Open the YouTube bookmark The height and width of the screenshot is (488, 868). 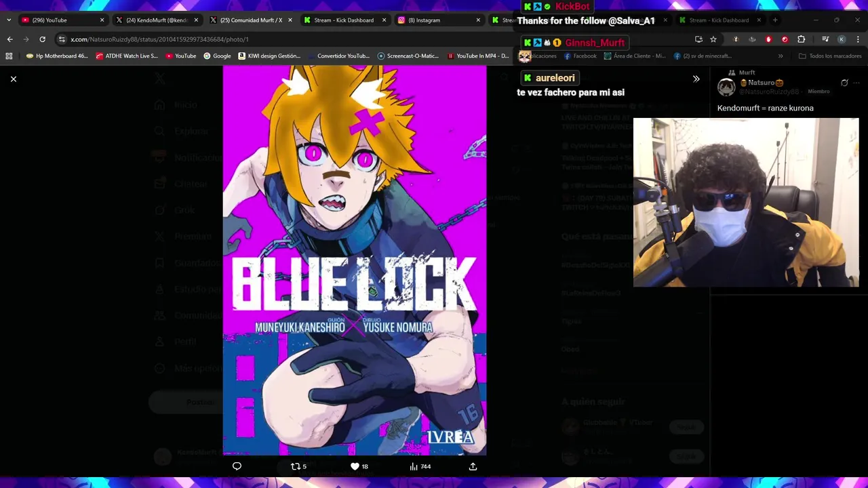click(180, 56)
